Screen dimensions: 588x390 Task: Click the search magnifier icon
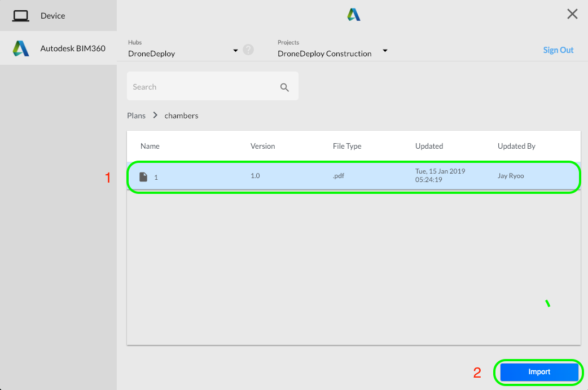pos(284,87)
